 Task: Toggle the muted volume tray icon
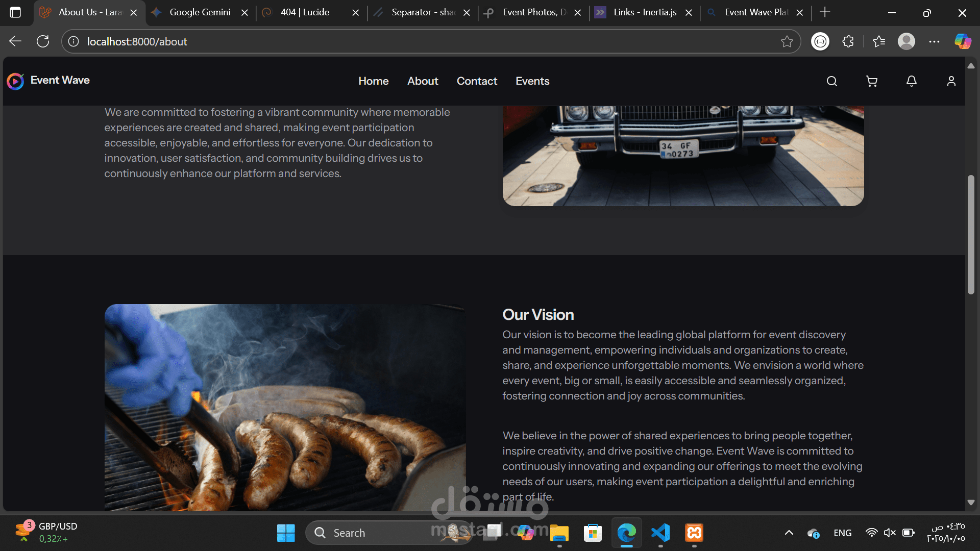[890, 533]
